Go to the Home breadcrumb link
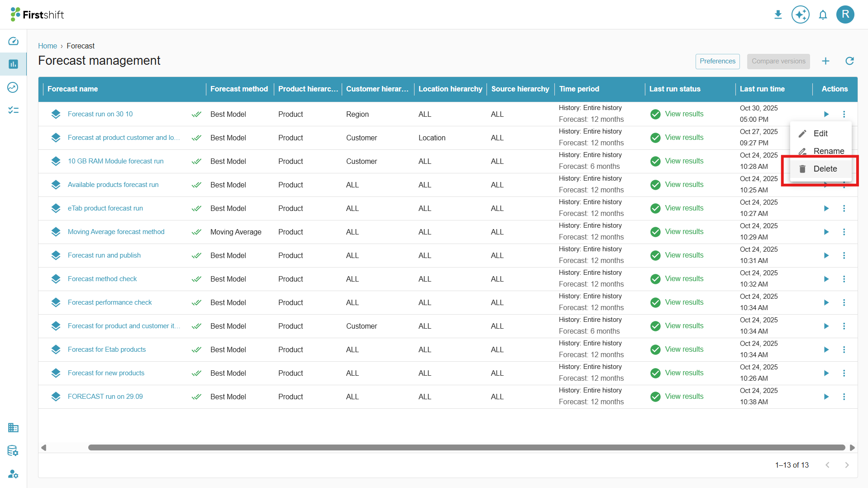Viewport: 868px width, 488px height. coord(48,46)
